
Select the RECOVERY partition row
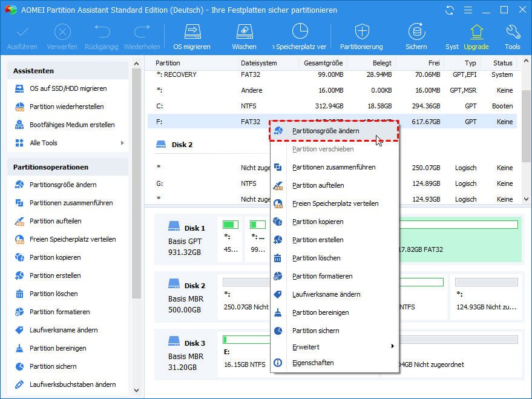(x=332, y=74)
